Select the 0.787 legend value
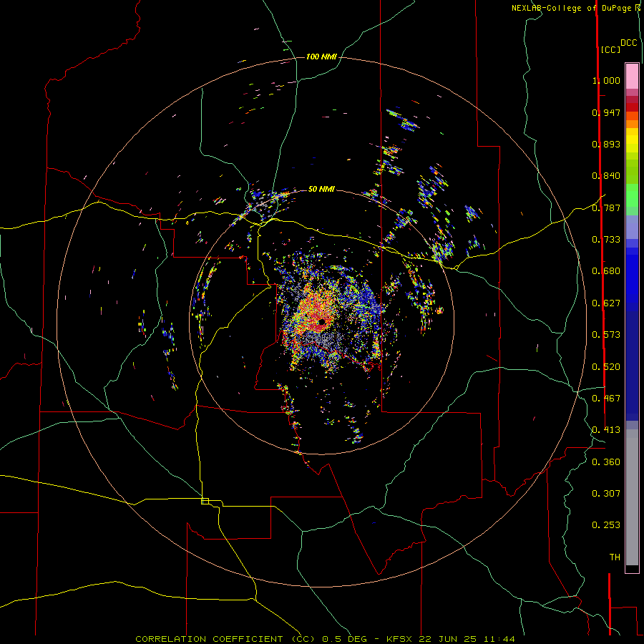The image size is (644, 644). [606, 208]
